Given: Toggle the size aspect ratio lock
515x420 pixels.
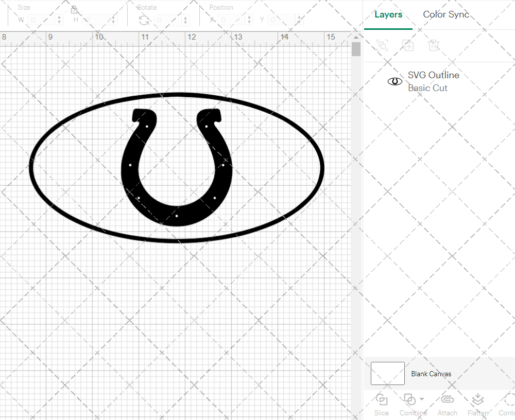Looking at the screenshot, I should pos(74,9).
